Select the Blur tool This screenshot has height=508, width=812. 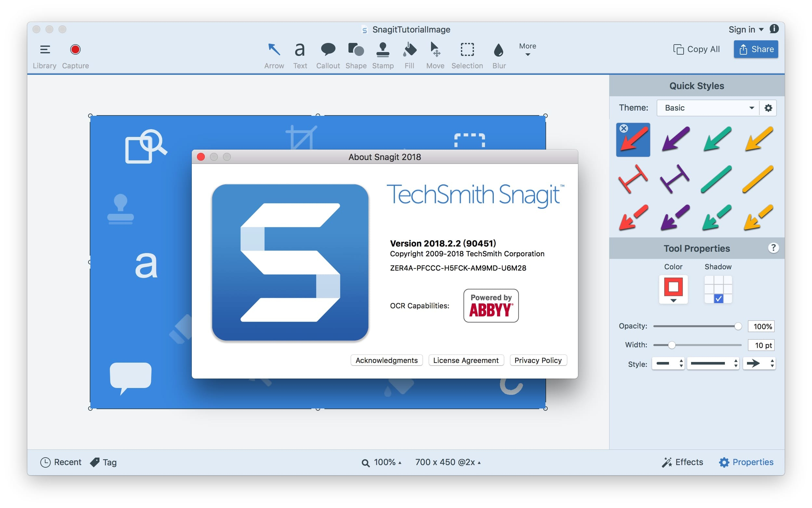pyautogui.click(x=499, y=55)
